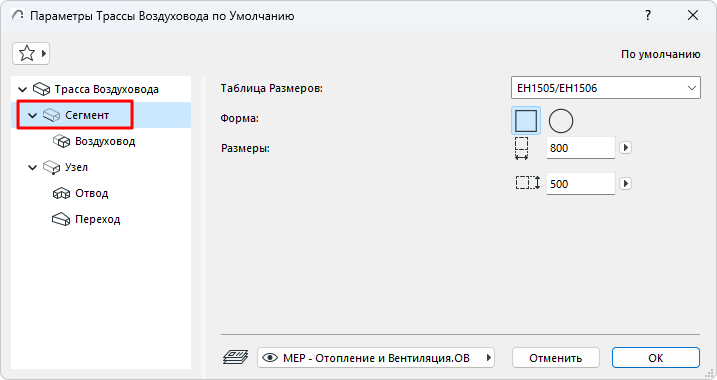717x380 pixels.
Task: Select the Воздуховод tree item
Action: 105,141
